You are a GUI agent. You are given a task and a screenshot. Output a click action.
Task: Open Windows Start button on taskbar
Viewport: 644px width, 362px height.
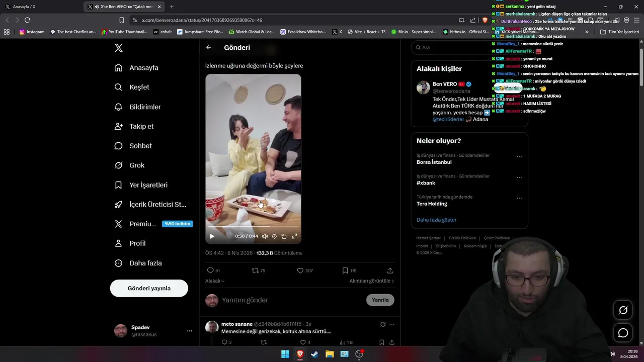pyautogui.click(x=285, y=354)
